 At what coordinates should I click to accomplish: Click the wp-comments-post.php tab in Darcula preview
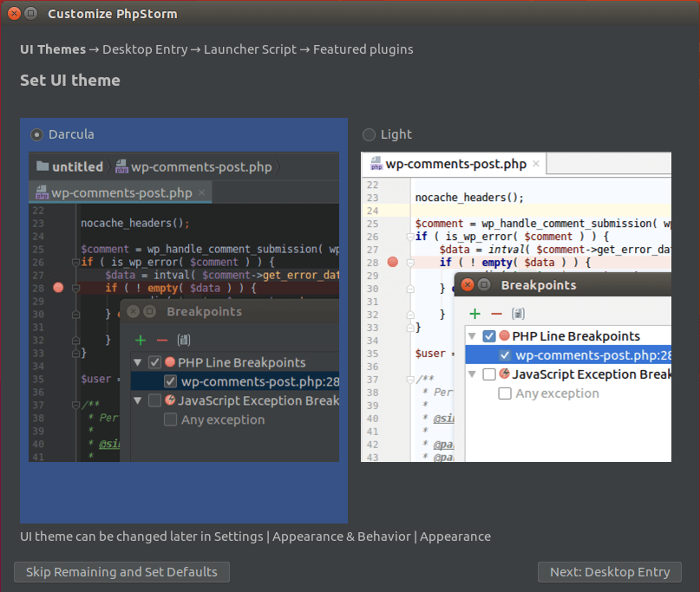tap(121, 192)
